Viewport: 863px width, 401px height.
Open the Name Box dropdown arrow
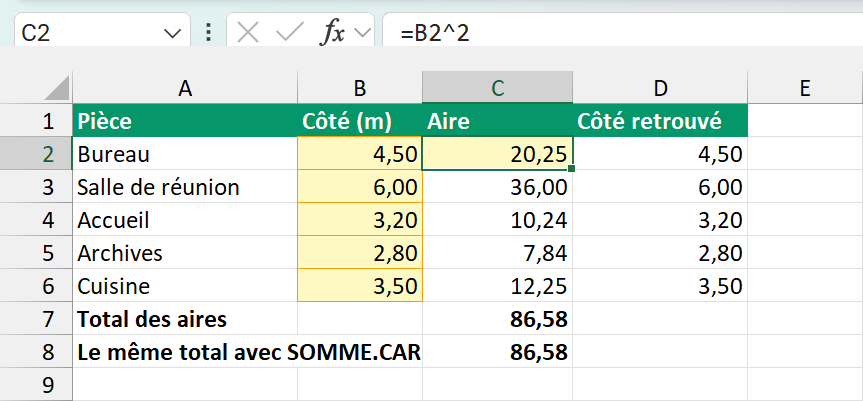click(172, 34)
